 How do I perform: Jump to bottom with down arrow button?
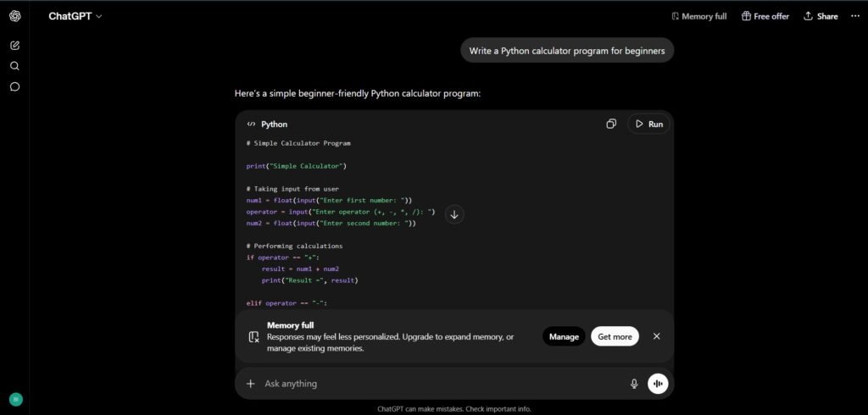pyautogui.click(x=454, y=214)
